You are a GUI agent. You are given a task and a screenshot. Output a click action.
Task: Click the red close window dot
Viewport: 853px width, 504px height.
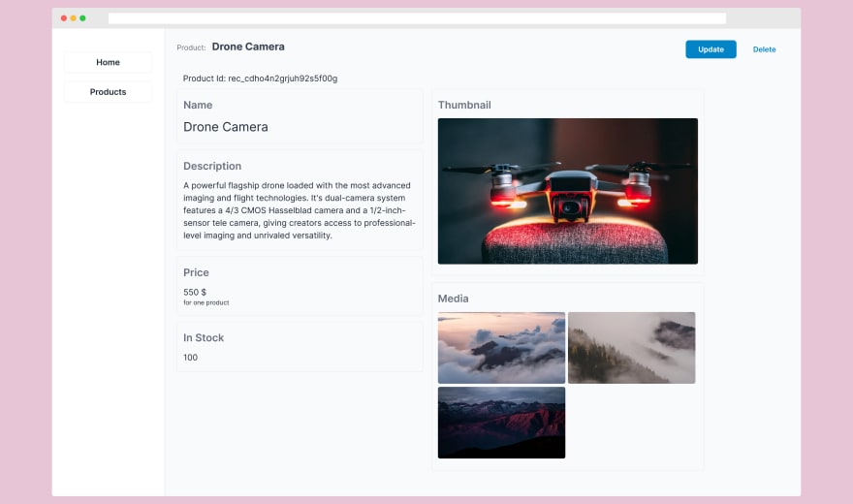coord(64,18)
